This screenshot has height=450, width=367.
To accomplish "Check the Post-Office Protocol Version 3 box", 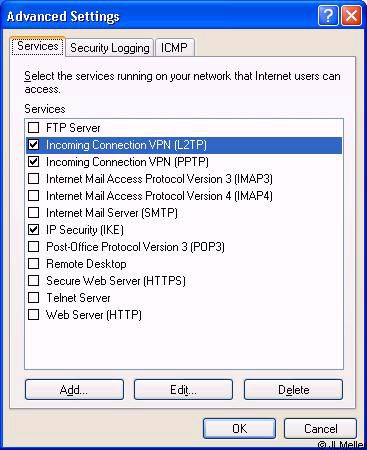I will click(x=34, y=247).
